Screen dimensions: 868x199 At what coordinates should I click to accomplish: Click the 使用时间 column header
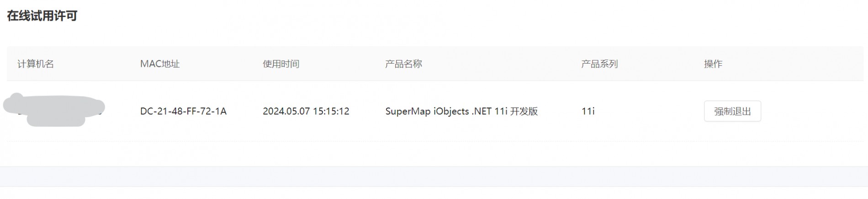tap(281, 64)
